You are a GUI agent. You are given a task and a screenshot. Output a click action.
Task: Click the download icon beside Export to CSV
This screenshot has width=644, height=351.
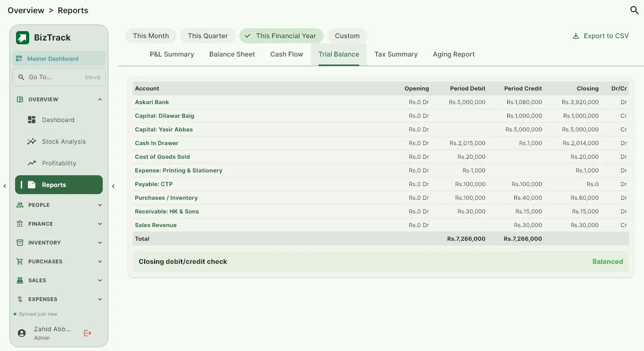(x=576, y=36)
